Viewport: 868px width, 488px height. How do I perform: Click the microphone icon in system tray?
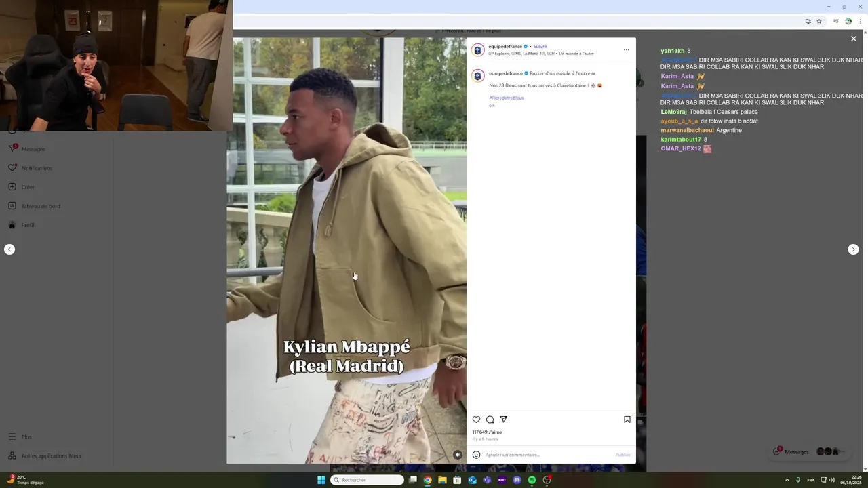(797, 480)
